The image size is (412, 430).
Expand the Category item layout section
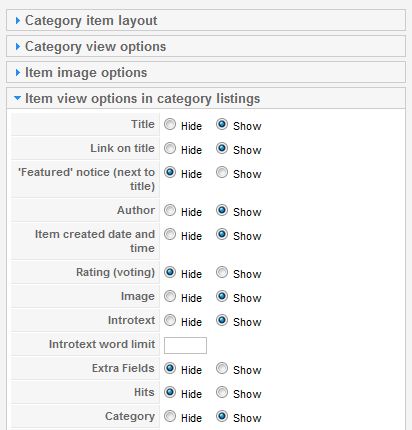coord(206,20)
